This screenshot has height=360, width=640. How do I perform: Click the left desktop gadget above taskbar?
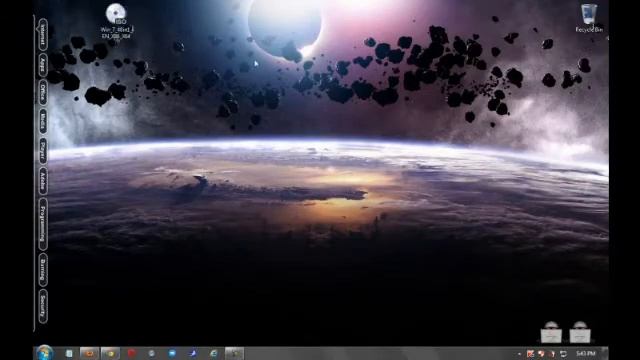click(x=551, y=332)
